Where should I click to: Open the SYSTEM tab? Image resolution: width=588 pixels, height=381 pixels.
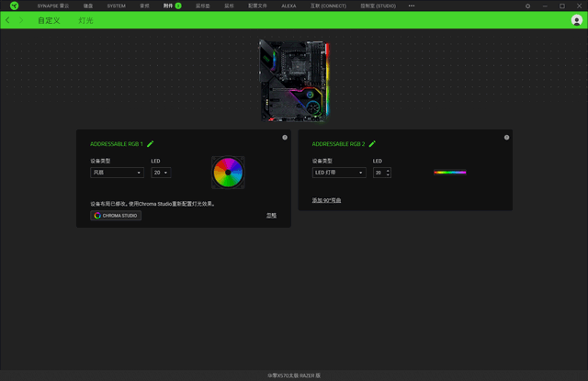coord(117,6)
